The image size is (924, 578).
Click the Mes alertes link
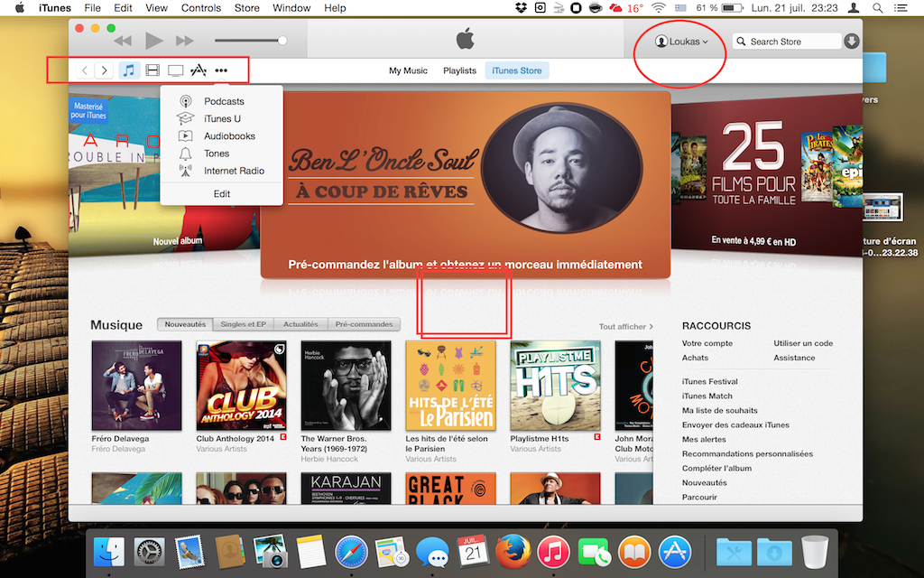click(704, 440)
